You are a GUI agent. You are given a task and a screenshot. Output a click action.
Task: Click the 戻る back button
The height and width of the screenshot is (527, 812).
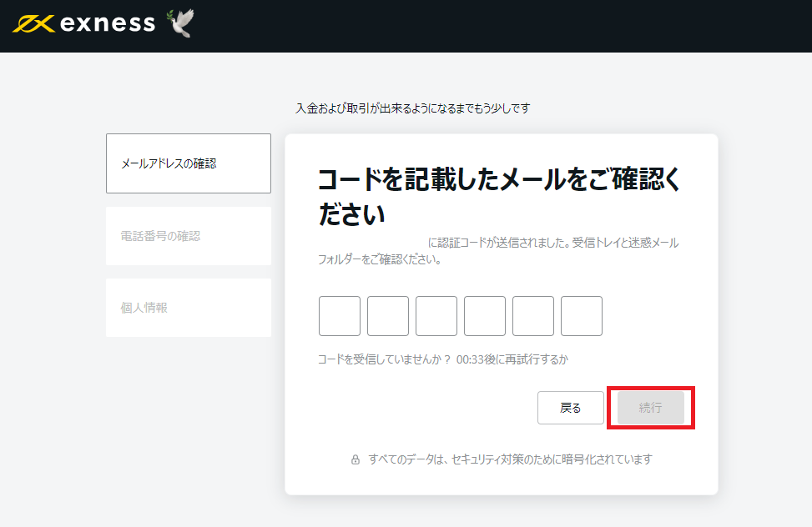[x=571, y=408]
